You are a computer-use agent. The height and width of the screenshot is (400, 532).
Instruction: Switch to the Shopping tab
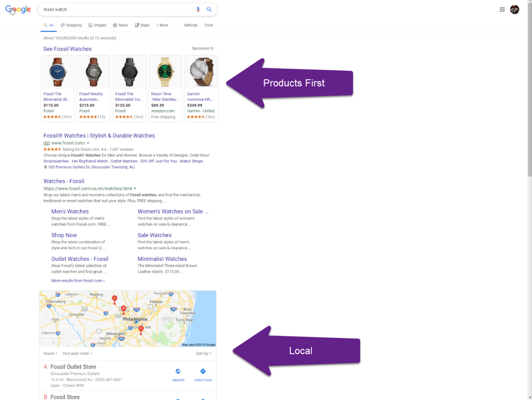pos(71,25)
